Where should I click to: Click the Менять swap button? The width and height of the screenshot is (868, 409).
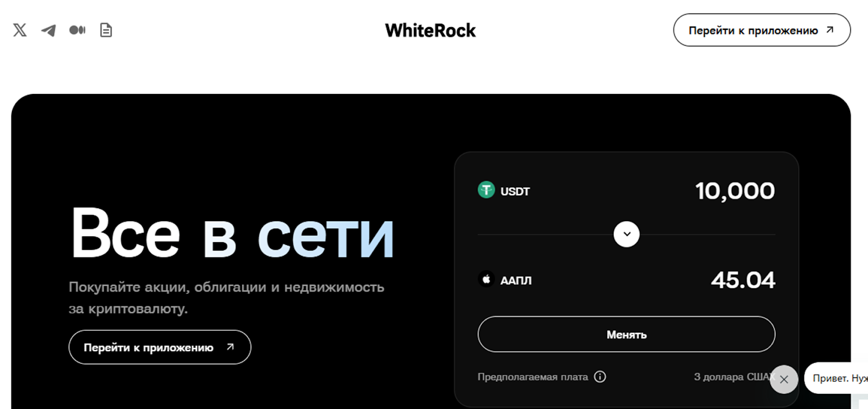click(x=626, y=335)
